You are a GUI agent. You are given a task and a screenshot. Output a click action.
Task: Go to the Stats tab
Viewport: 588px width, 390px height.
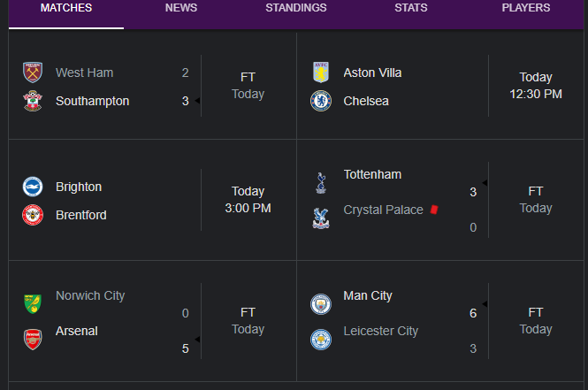410,8
